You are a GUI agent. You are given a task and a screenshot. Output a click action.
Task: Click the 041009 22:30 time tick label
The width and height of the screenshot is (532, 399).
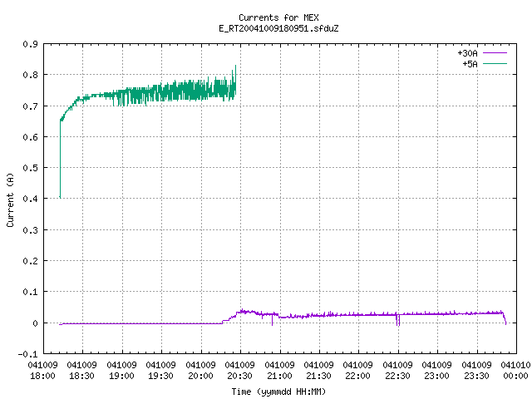[397, 371]
